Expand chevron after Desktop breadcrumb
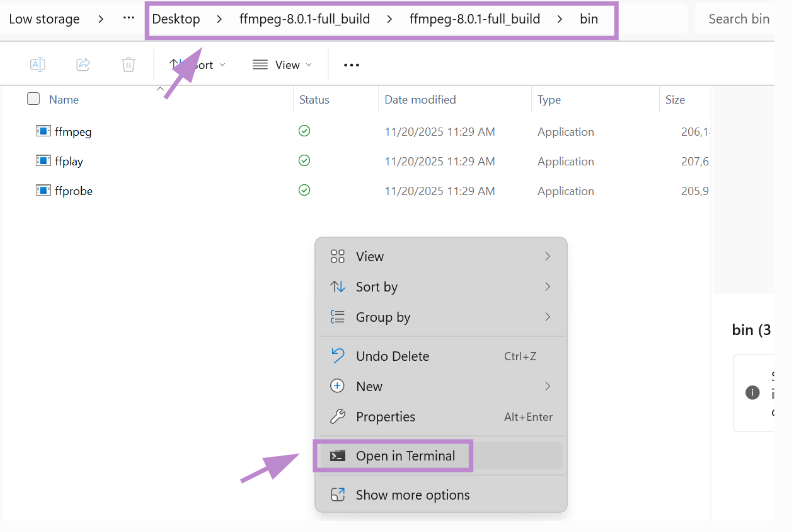This screenshot has height=532, width=792. tap(219, 19)
